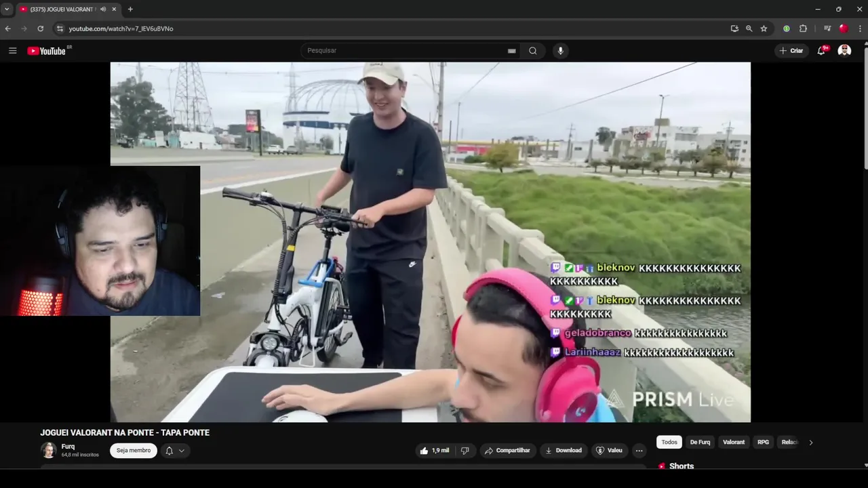This screenshot has height=488, width=868.
Task: Show more filter chips with arrow
Action: point(810,442)
